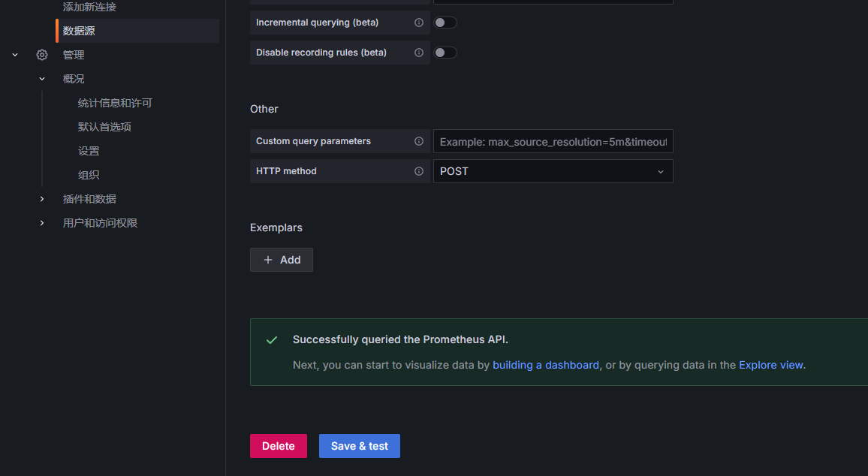Focus the Custom query parameters input field

pos(553,141)
